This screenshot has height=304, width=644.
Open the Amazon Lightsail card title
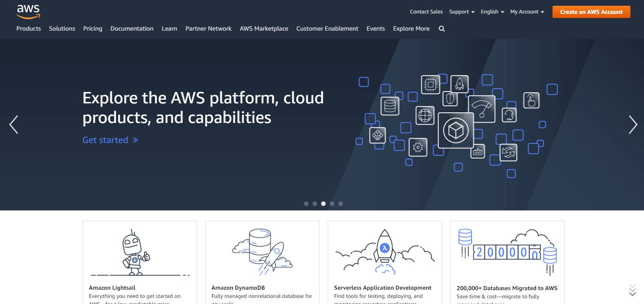112,288
